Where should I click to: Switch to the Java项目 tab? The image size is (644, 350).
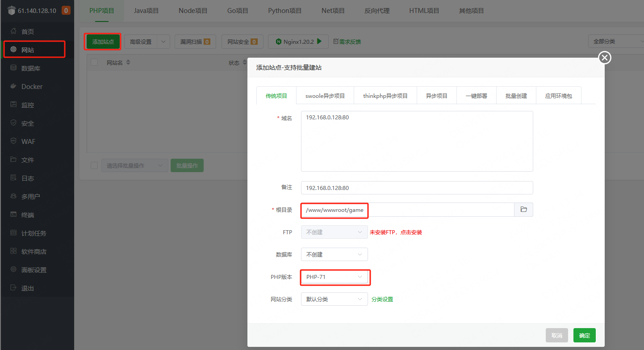click(x=146, y=10)
